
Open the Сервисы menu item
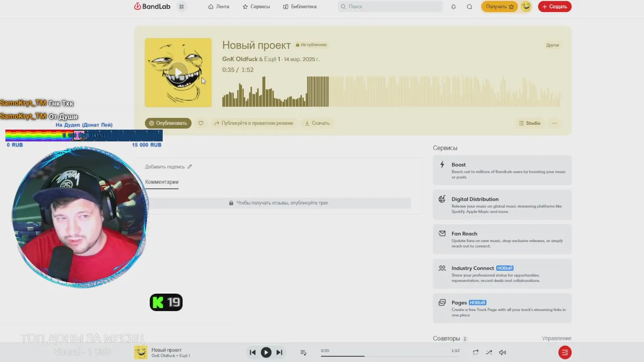tap(256, 7)
